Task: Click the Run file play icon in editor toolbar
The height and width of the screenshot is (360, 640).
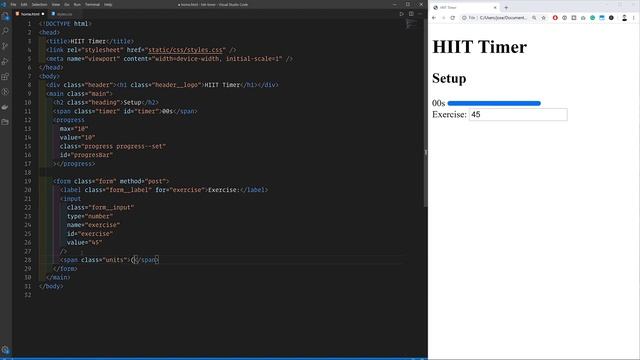Action: (402, 14)
